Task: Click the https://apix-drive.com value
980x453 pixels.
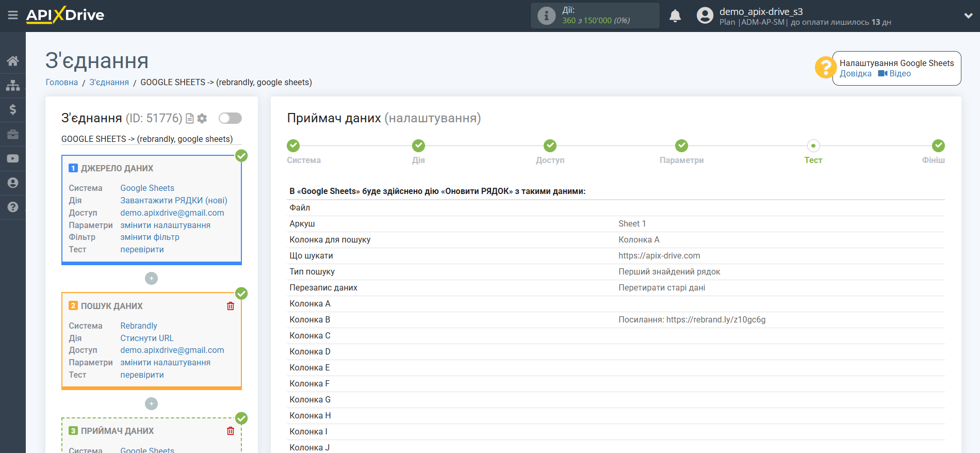Action: coord(659,256)
